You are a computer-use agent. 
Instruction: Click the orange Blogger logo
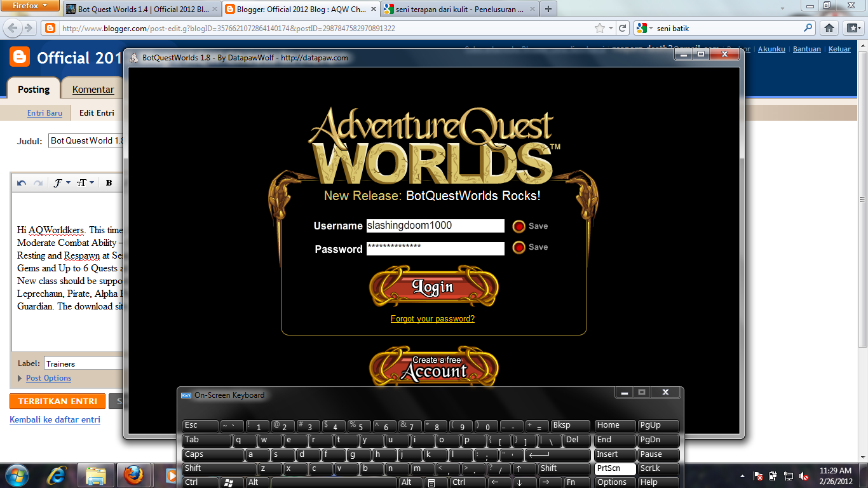pos(19,58)
